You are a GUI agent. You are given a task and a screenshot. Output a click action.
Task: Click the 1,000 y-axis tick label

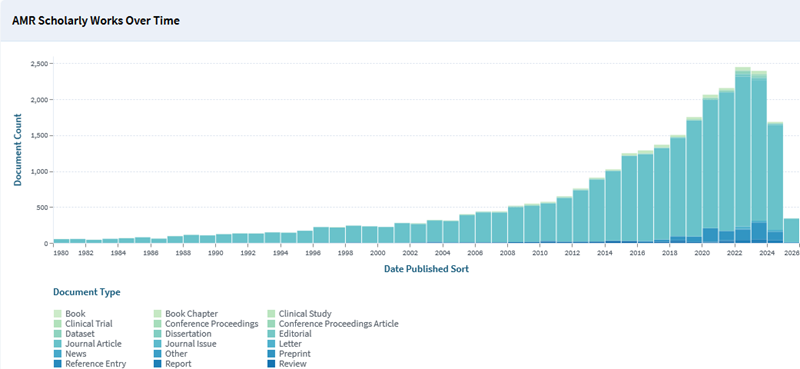[39, 171]
